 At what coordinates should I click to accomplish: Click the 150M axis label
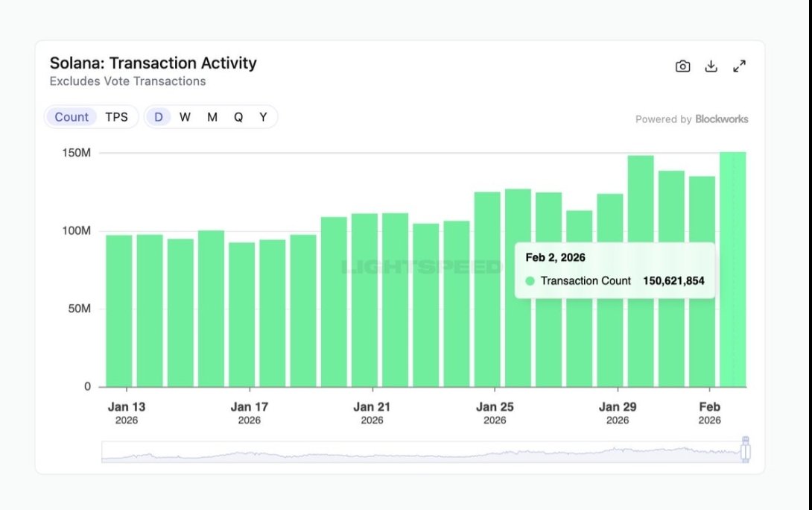coord(77,153)
